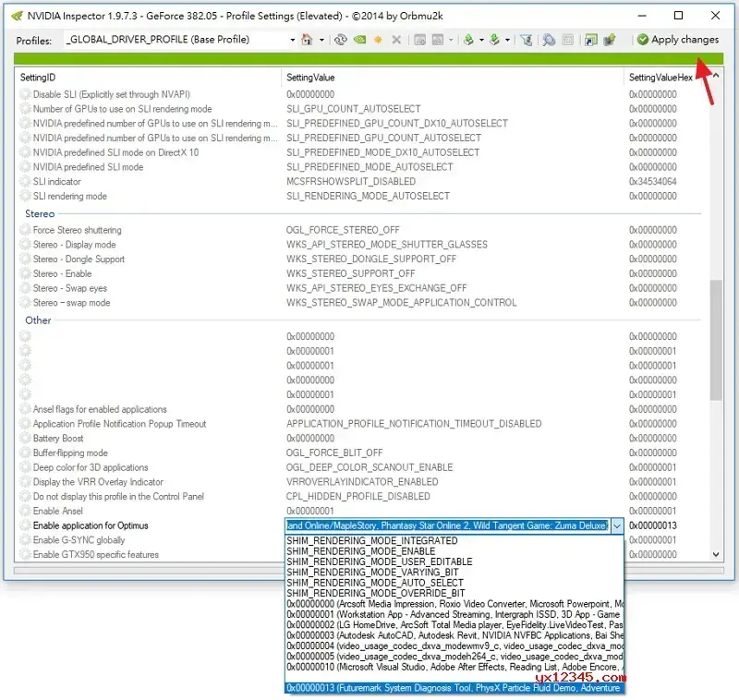Screen dimensions: 739x700
Task: Click the gear icon beside Battery Boost
Action: 25,438
